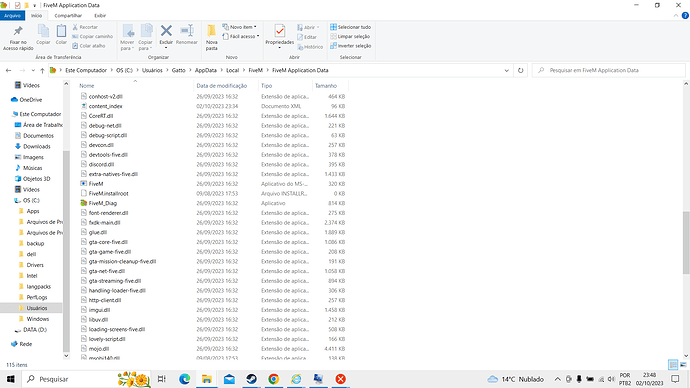Image resolution: width=690 pixels, height=388 pixels.
Task: Select discord.dll in file list
Action: pos(101,165)
